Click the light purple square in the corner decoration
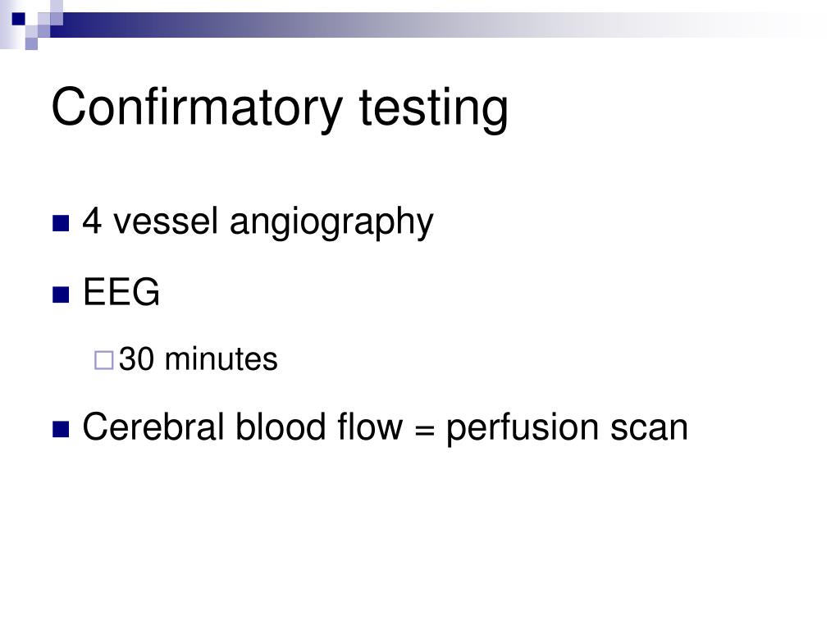The width and height of the screenshot is (840, 630). (32, 43)
